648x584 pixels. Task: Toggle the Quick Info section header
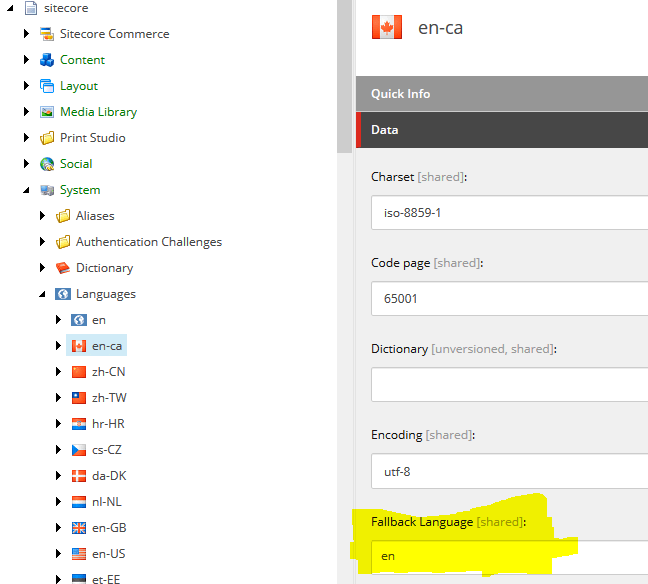point(502,94)
